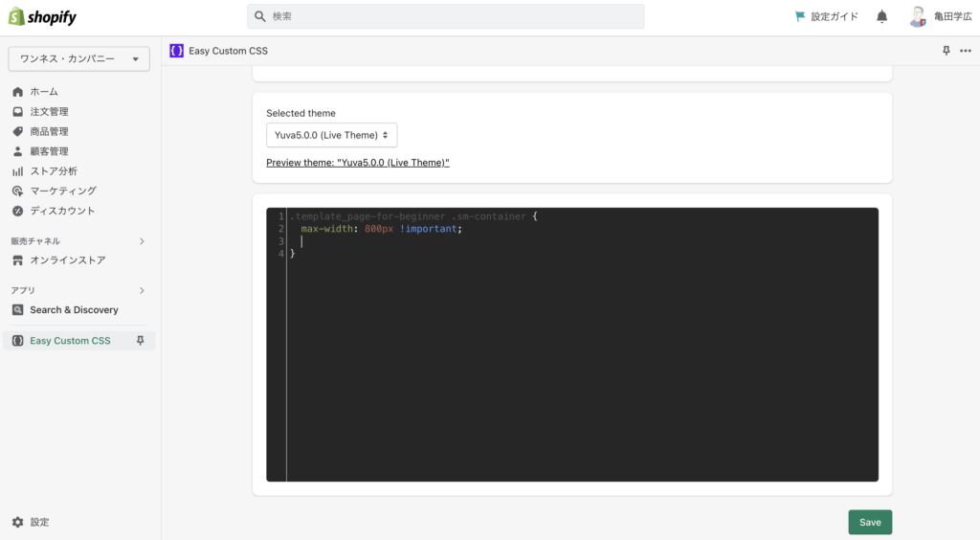The height and width of the screenshot is (540, 980).
Task: Click the オンラインストア shop icon
Action: (x=17, y=260)
